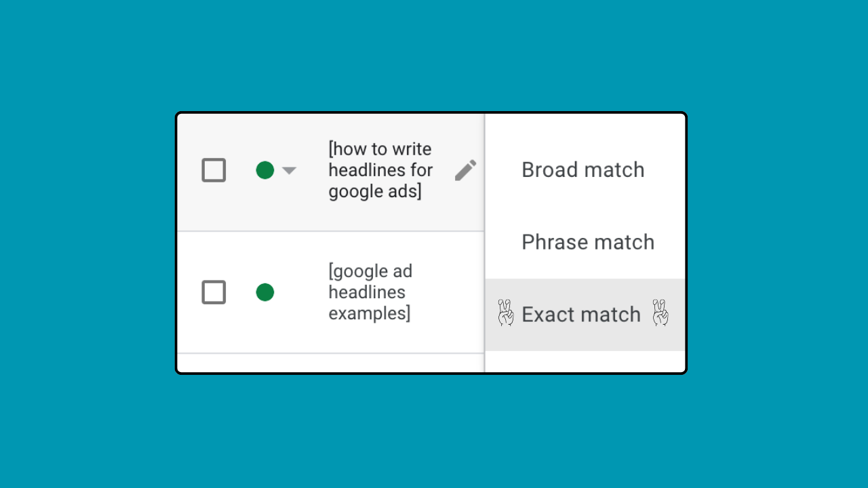Click the victory hand icon right of Exact match
This screenshot has width=868, height=488.
tap(660, 314)
